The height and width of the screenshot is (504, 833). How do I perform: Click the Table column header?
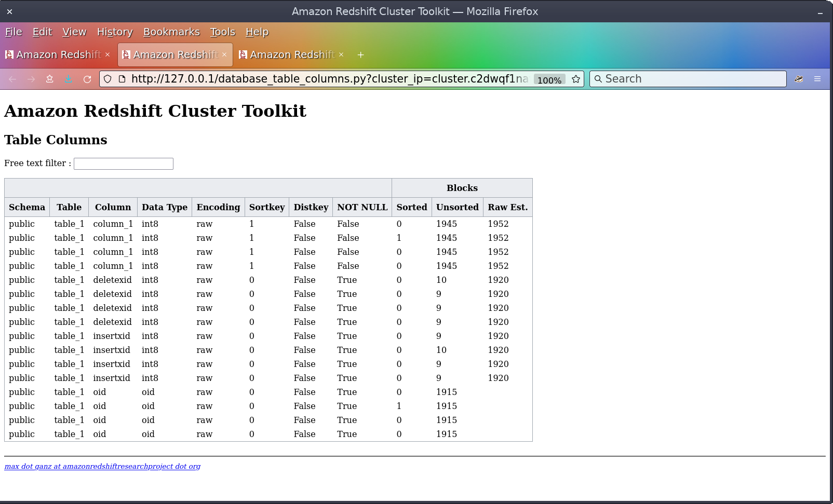69,207
